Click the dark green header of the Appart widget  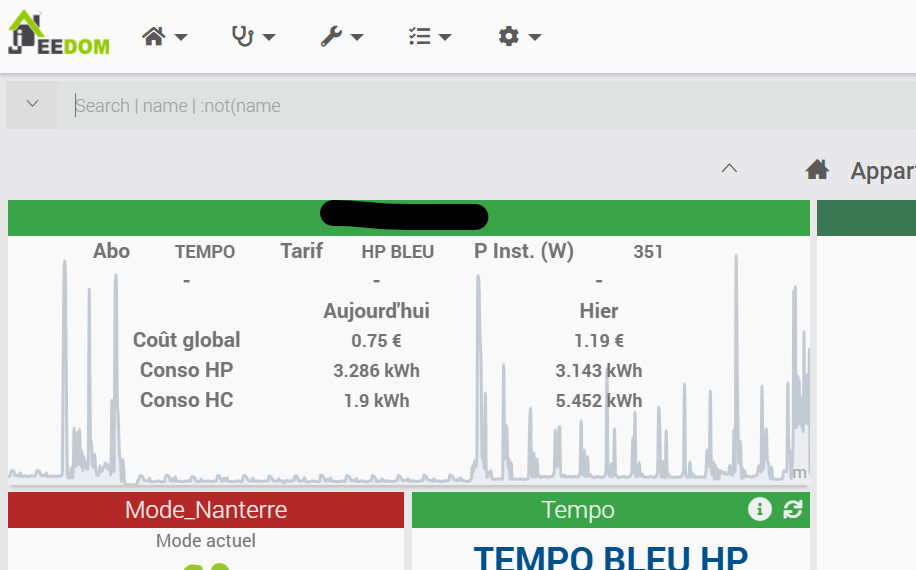click(866, 218)
